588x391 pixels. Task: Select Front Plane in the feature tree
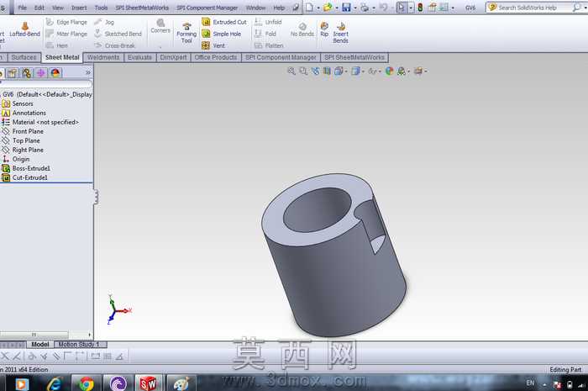point(23,131)
